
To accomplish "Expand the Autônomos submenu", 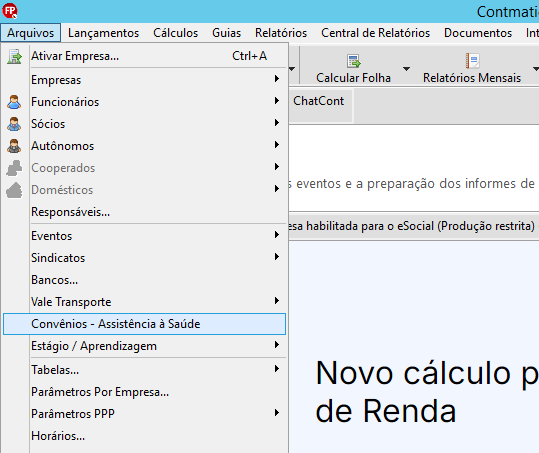I will coord(144,146).
